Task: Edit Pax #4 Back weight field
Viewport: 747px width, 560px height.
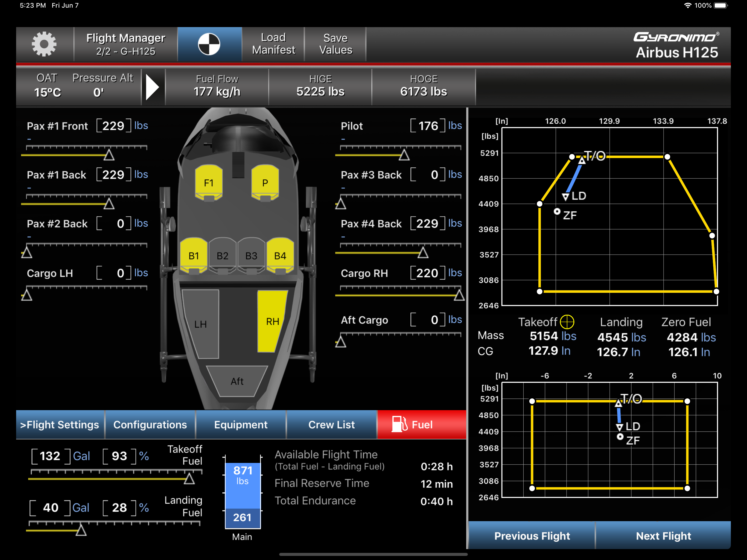Action: [x=428, y=224]
